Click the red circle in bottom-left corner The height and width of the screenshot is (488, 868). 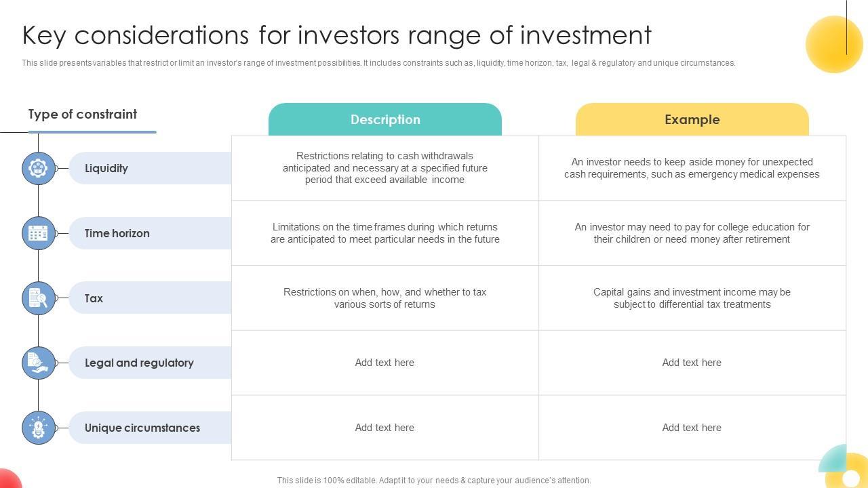coord(7,479)
